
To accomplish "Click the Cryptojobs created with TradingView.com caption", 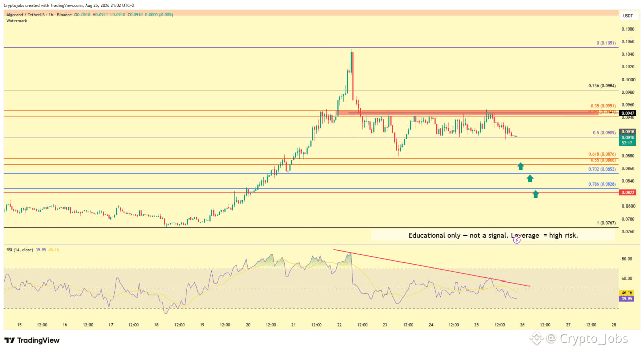I will pyautogui.click(x=70, y=5).
